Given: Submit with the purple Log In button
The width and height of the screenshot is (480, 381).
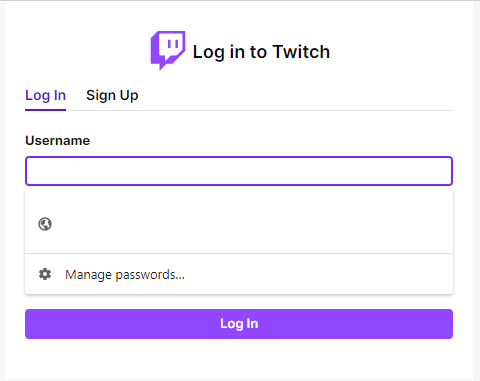Looking at the screenshot, I should [239, 324].
